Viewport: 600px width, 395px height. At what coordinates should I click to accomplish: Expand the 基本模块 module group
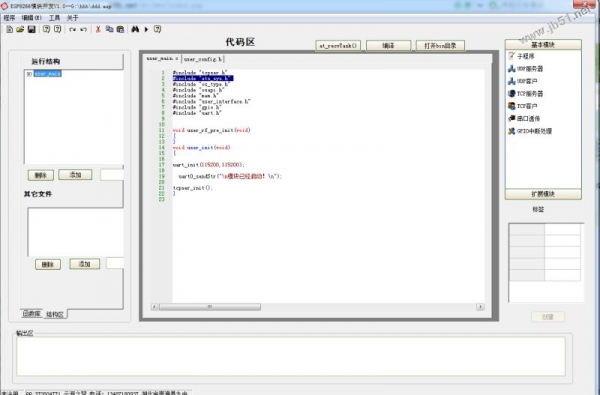coord(543,45)
